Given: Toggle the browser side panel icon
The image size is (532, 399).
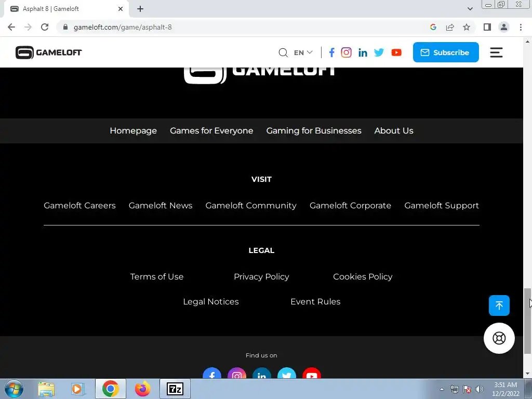Looking at the screenshot, I should 487,27.
